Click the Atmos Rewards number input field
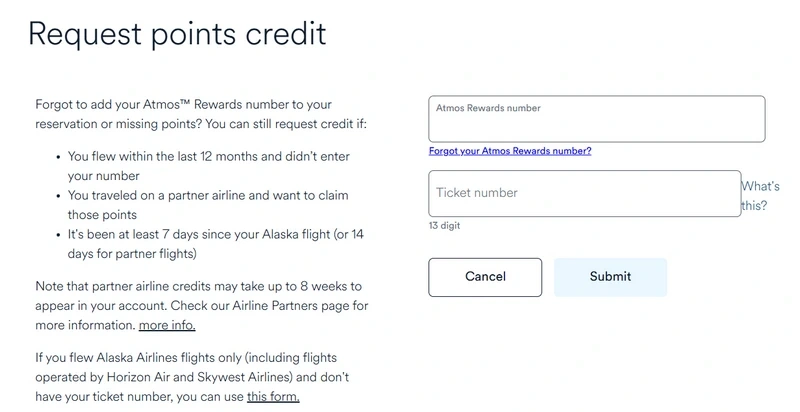Screen dimensions: 800x412 pos(596,124)
